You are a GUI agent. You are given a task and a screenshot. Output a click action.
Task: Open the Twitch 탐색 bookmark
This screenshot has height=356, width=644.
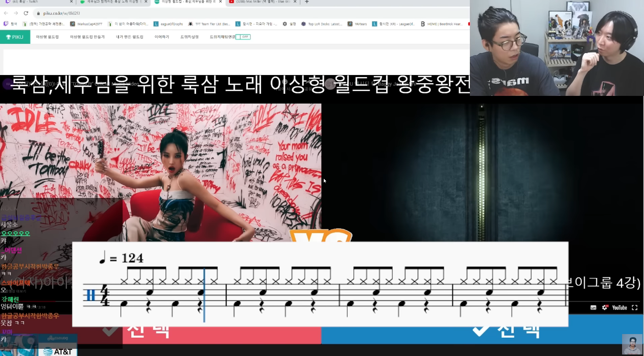[x=10, y=23]
